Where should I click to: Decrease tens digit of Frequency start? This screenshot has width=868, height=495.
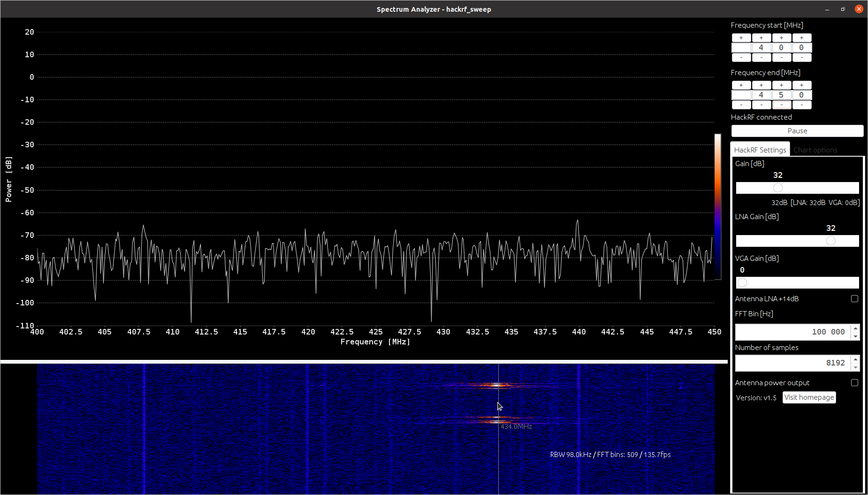781,58
